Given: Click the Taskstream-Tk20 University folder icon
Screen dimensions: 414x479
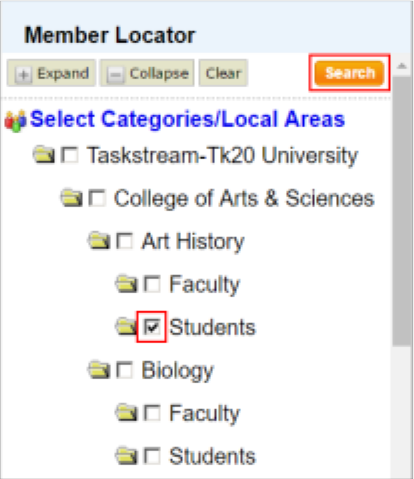Looking at the screenshot, I should point(44,155).
